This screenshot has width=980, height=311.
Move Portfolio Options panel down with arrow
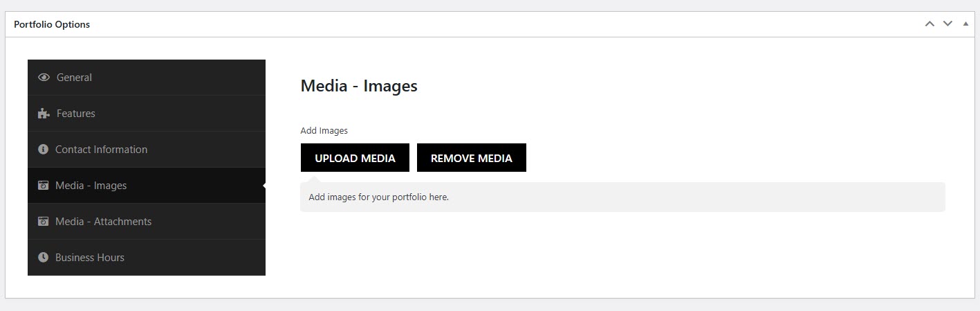[x=947, y=24]
